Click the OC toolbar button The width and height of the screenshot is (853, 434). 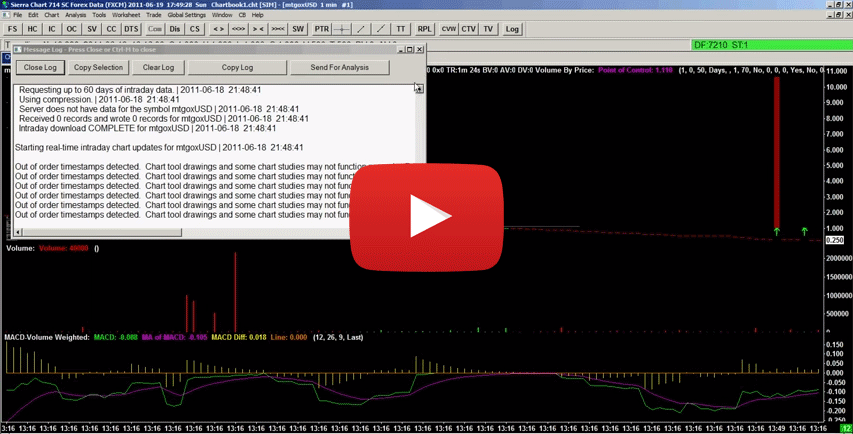coord(72,29)
